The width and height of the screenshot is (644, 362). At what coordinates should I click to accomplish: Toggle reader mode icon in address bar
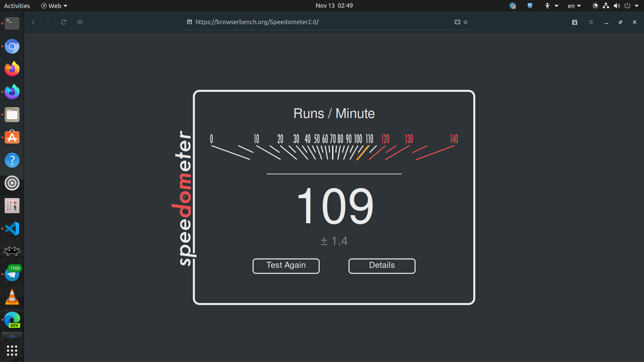[457, 22]
